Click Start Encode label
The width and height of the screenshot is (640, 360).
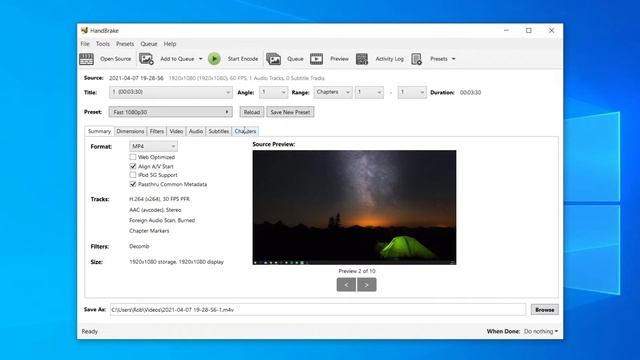[x=243, y=59]
